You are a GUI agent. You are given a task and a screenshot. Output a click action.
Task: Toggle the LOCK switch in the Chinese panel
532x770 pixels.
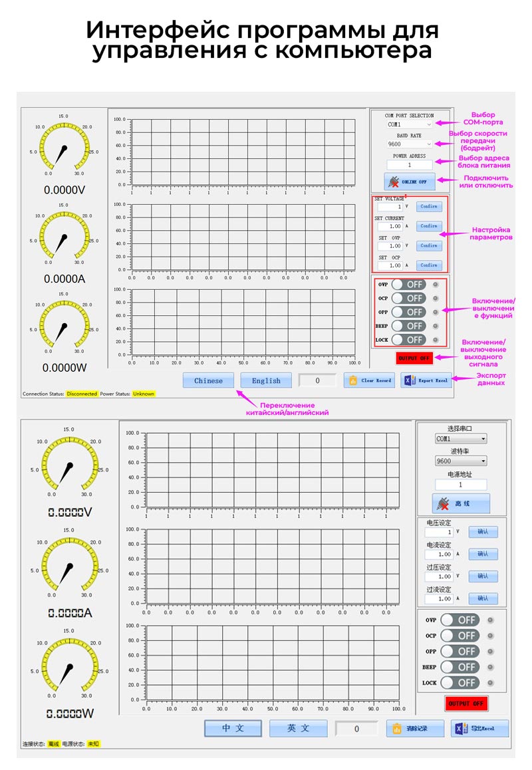[460, 682]
